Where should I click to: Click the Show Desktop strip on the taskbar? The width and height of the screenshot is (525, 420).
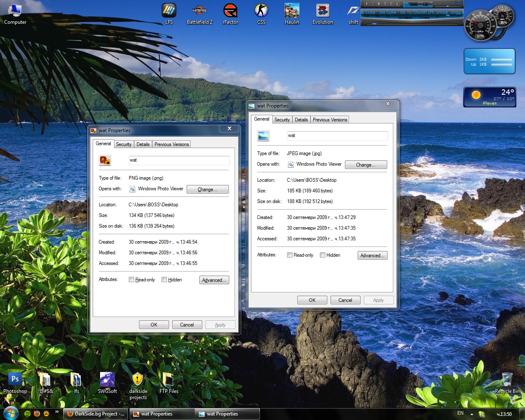pyautogui.click(x=522, y=414)
